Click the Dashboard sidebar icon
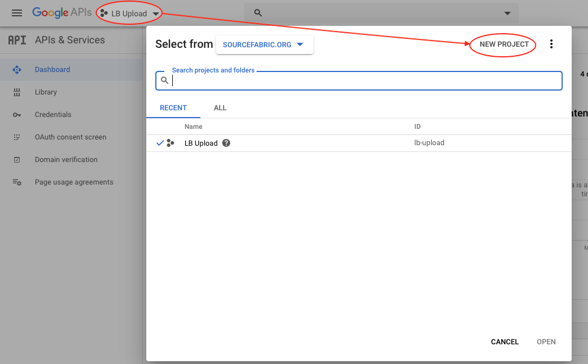Viewport: 588px width, 364px height. tap(17, 70)
